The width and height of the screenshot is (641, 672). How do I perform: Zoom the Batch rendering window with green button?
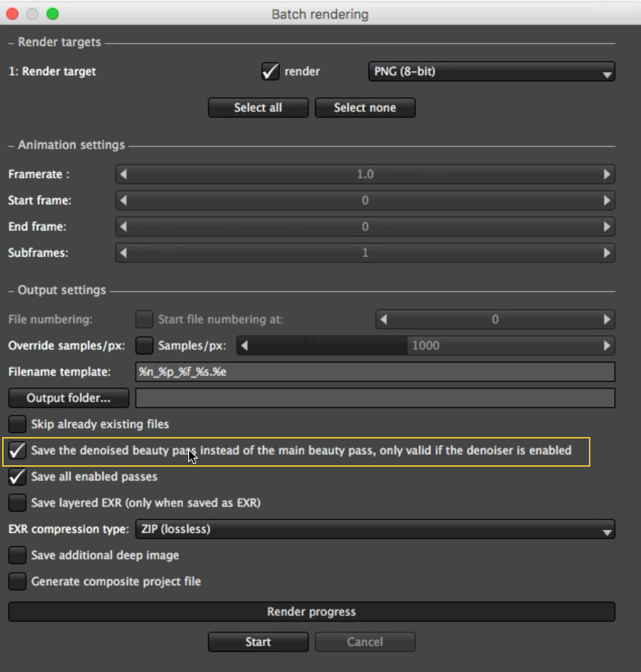(52, 14)
